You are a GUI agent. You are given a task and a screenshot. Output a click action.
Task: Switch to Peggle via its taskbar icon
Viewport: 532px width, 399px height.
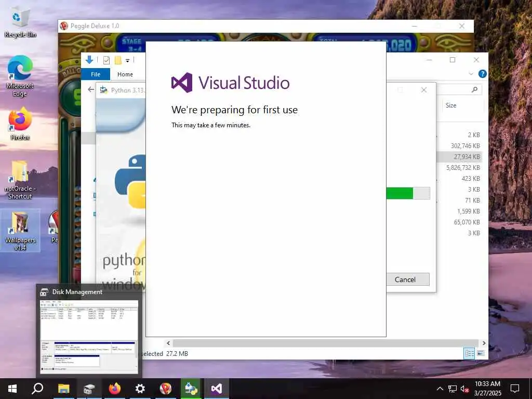[x=166, y=389]
